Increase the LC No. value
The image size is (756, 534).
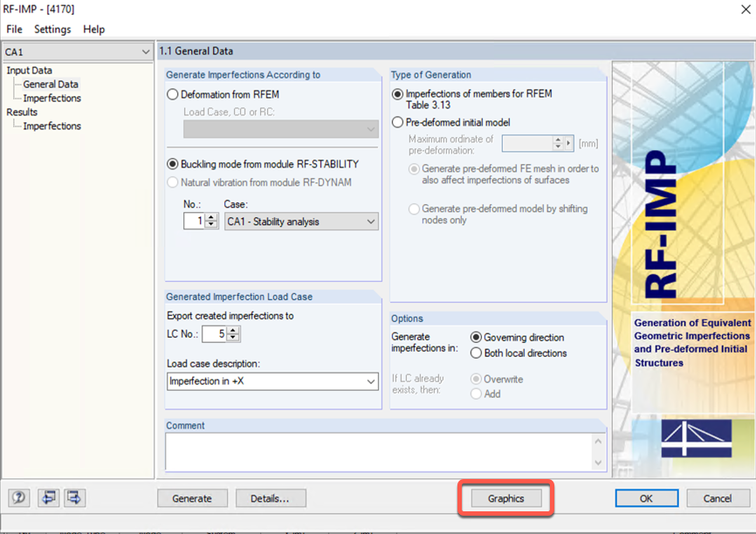point(233,330)
